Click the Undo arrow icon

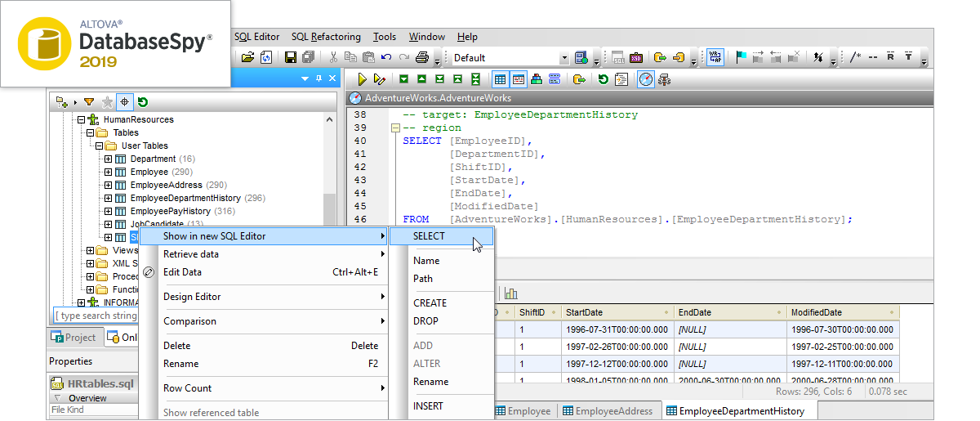click(x=386, y=57)
